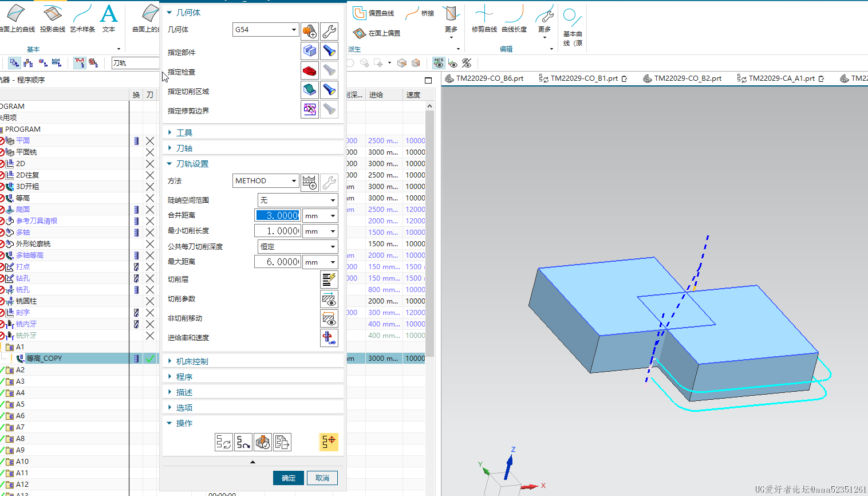
Task: Switch to the machining method view button
Action: point(56,63)
